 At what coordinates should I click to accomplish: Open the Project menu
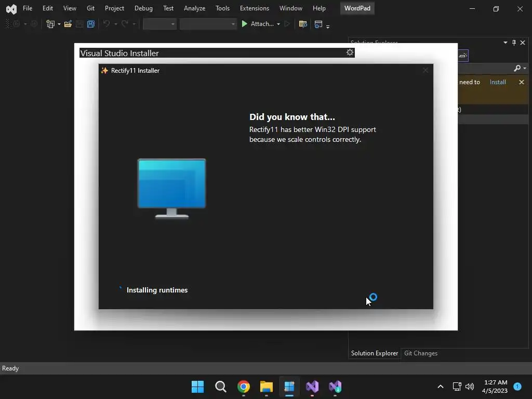[x=114, y=8]
